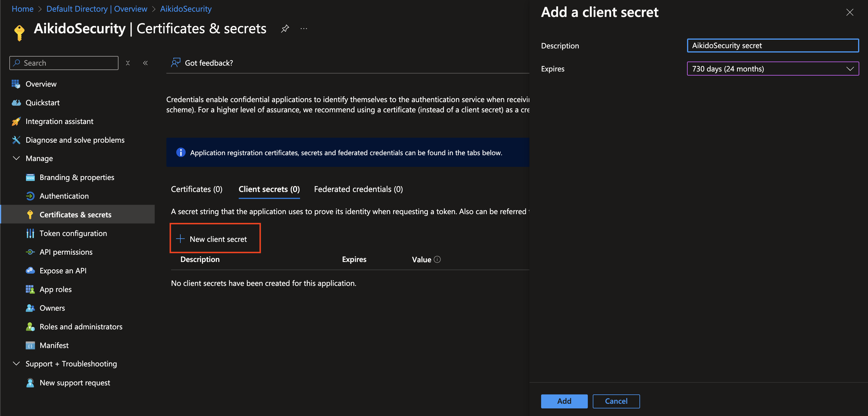This screenshot has height=416, width=868.
Task: Go to Home breadcrumb
Action: (x=22, y=9)
